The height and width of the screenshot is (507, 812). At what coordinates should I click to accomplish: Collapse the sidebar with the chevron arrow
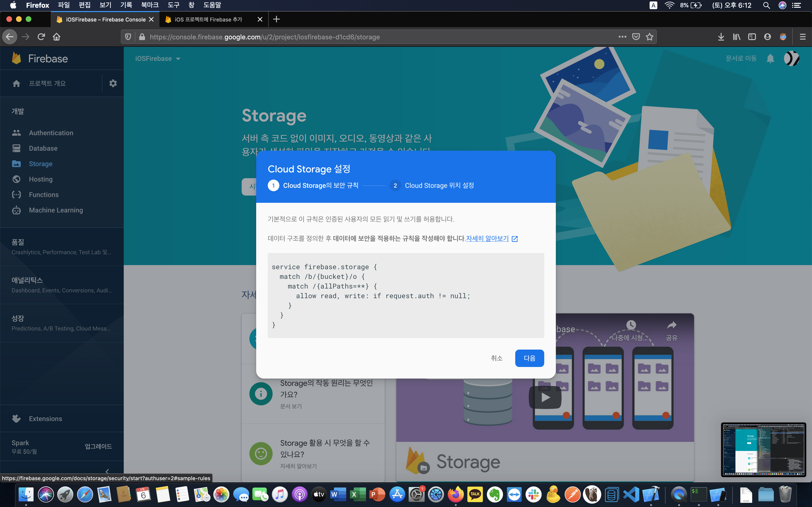[107, 471]
